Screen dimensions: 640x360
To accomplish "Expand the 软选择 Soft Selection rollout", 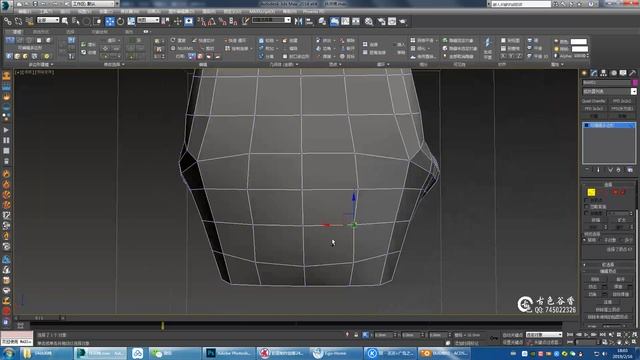I will coord(608,264).
